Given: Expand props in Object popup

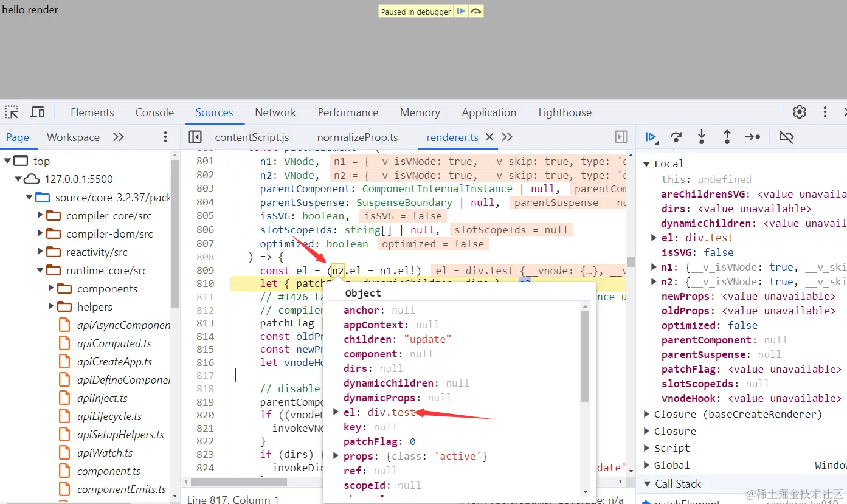Looking at the screenshot, I should click(335, 456).
